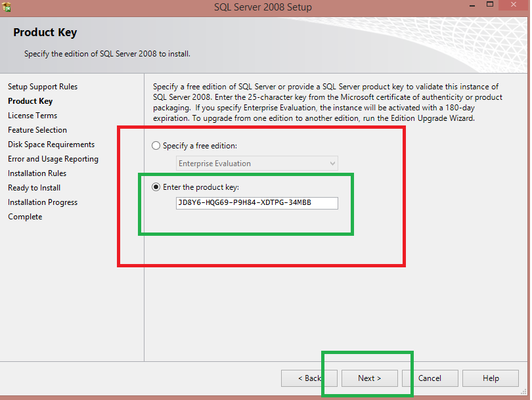Click the 'Product Key' page heading

coord(45,33)
